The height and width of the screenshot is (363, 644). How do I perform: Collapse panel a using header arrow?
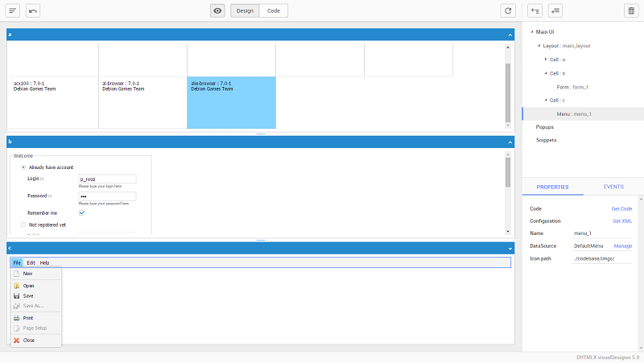pos(510,35)
